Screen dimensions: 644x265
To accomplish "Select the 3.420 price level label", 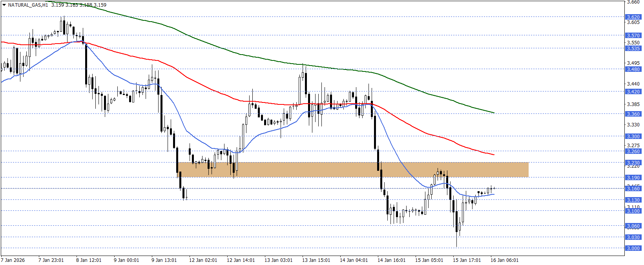I will coord(633,91).
